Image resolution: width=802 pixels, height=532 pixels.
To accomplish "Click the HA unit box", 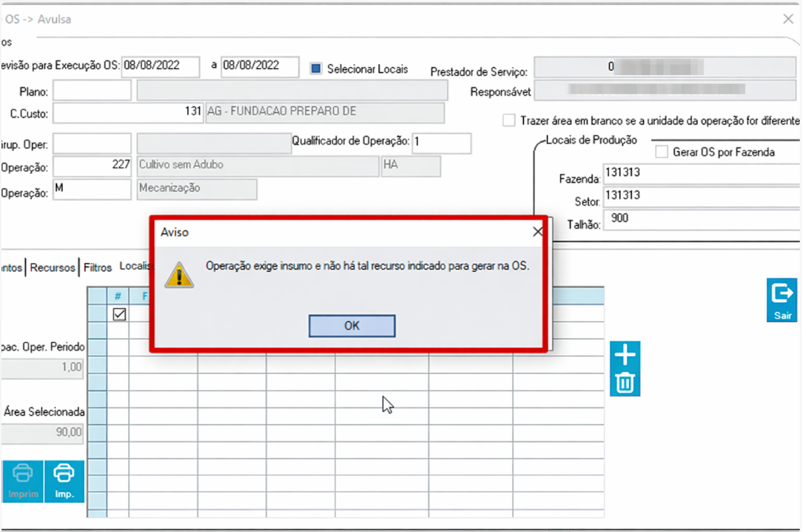I will coord(411,166).
